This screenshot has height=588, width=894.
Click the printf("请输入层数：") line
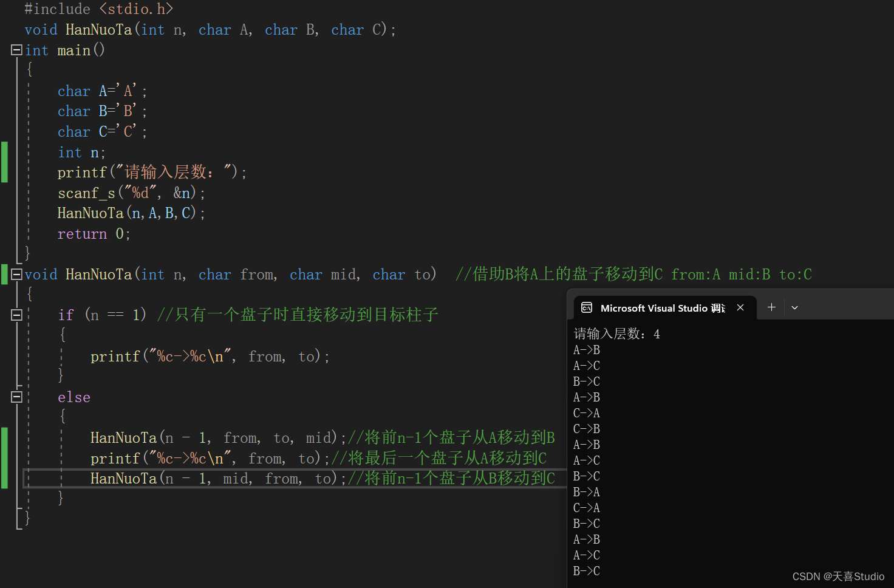coord(152,173)
